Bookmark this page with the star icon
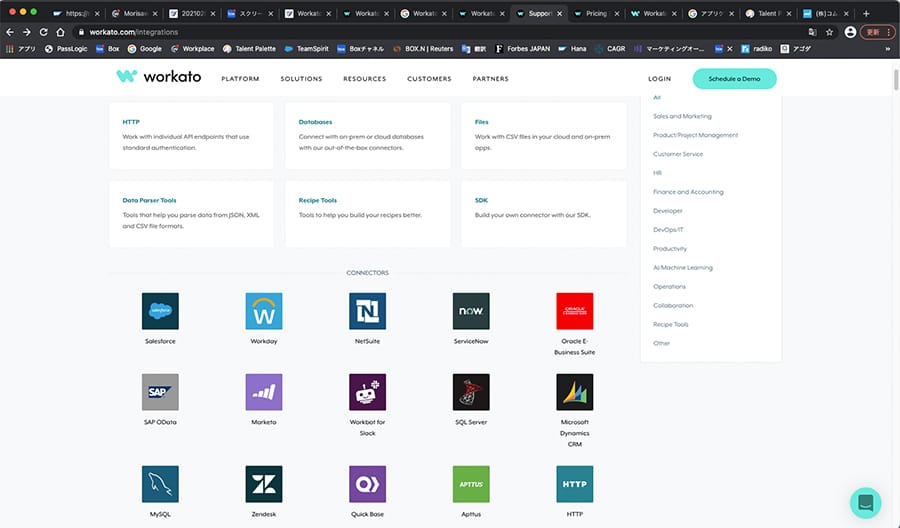900x528 pixels. point(829,32)
